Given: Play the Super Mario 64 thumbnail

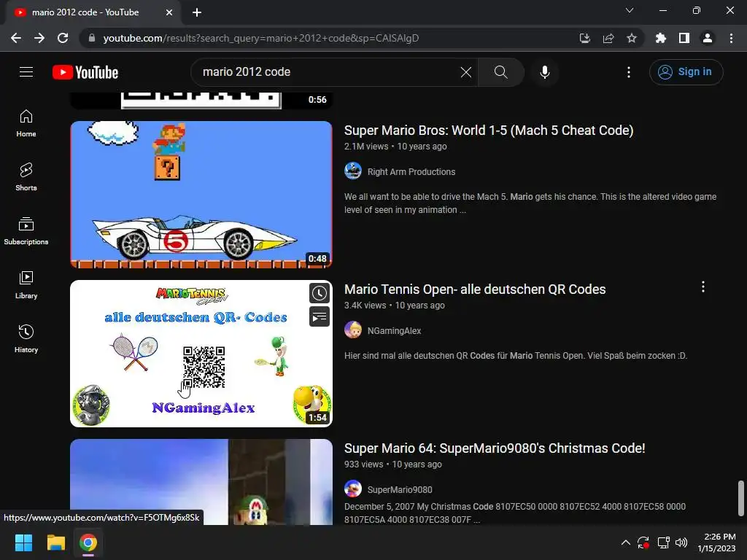Looking at the screenshot, I should [201, 482].
